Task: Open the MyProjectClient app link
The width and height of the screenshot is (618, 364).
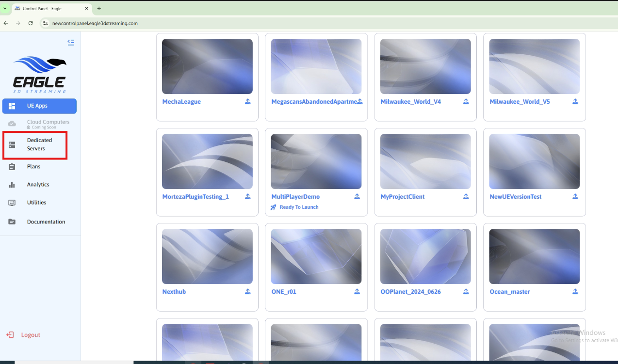Action: (403, 197)
